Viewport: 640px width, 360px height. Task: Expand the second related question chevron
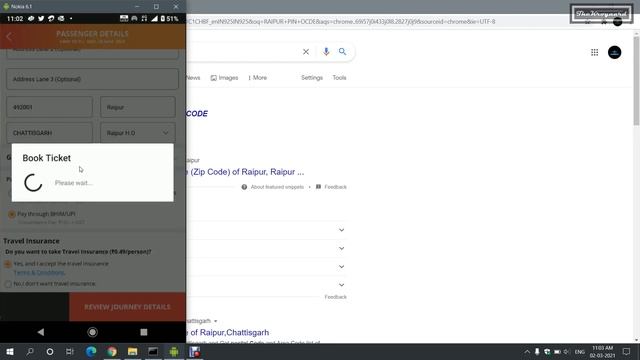pyautogui.click(x=342, y=249)
